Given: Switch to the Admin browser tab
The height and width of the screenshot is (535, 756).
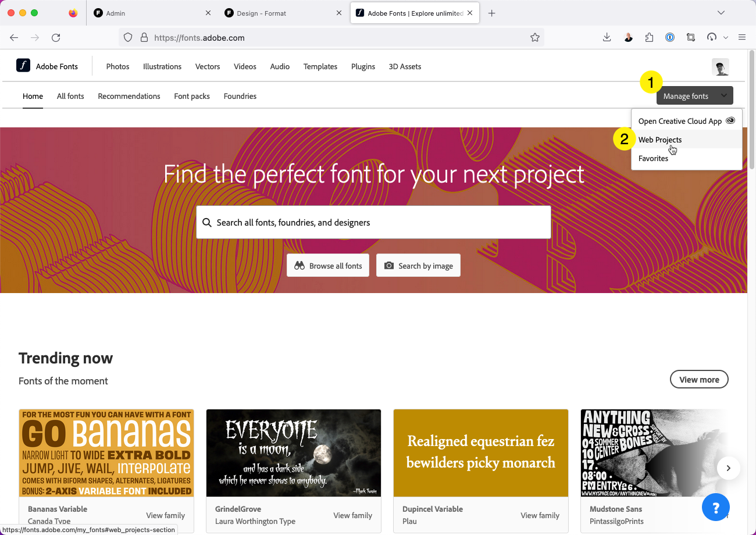Looking at the screenshot, I should tap(153, 13).
